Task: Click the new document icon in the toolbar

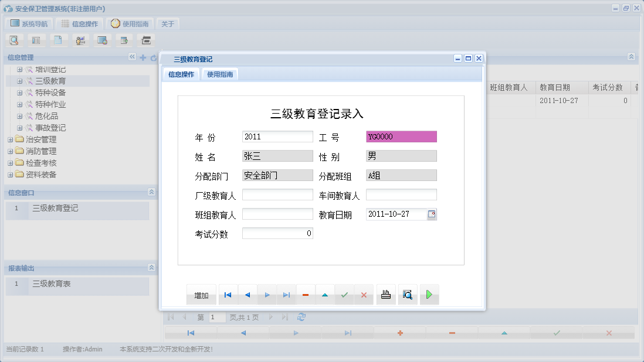Action: click(x=59, y=40)
